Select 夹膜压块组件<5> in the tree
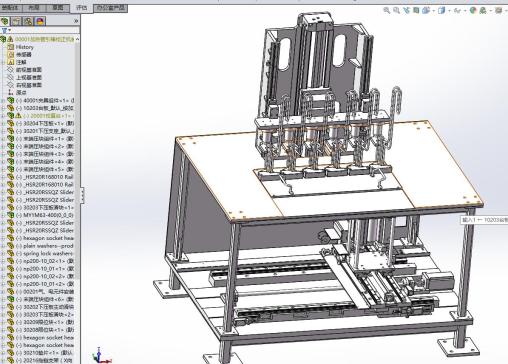Viewport: 508px width, 364px height. click(x=45, y=169)
